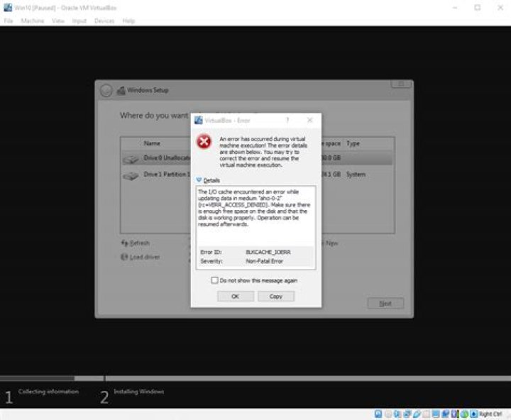Click the recording status bar icon
Image resolution: width=511 pixels, height=420 pixels.
click(x=446, y=414)
